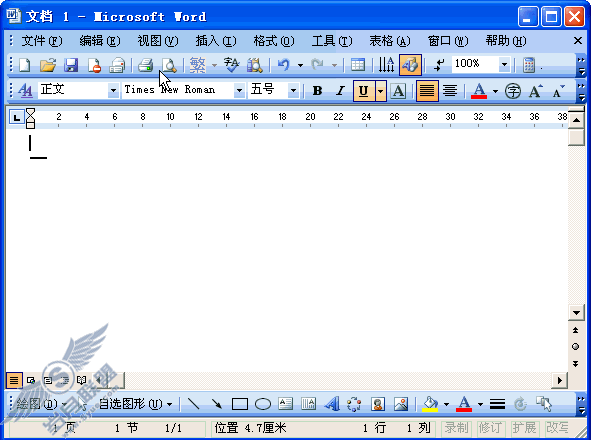The width and height of the screenshot is (592, 440).
Task: Switch to Normal view button
Action: [14, 380]
